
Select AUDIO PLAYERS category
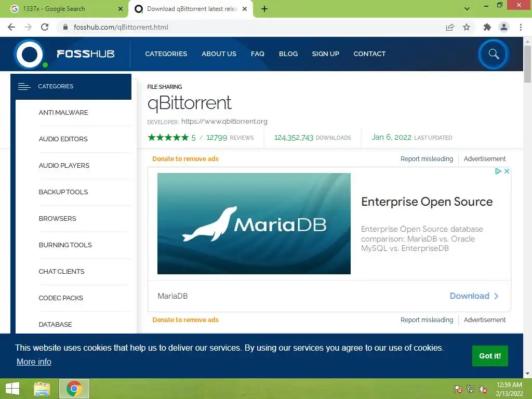(x=64, y=166)
